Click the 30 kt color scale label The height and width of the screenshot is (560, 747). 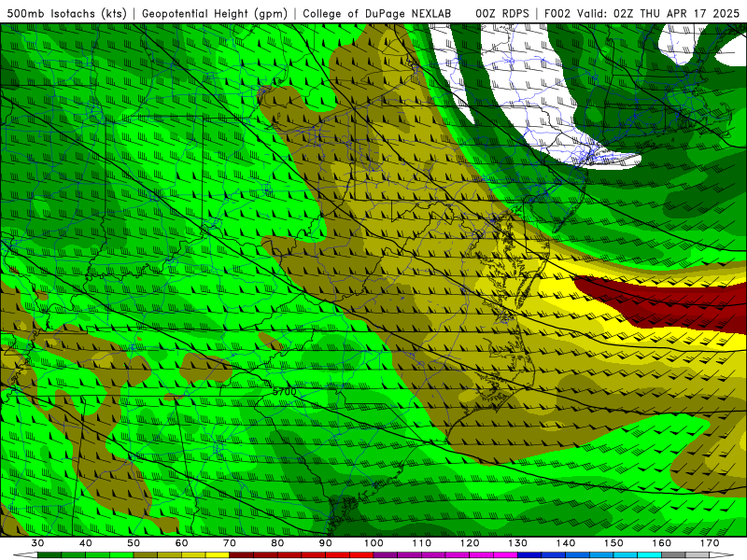(x=37, y=543)
